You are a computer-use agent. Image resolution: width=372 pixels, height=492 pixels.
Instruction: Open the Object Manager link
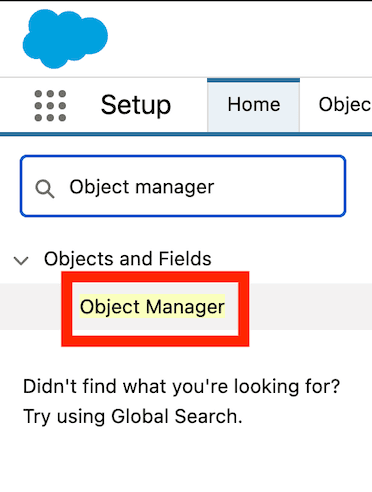(152, 307)
